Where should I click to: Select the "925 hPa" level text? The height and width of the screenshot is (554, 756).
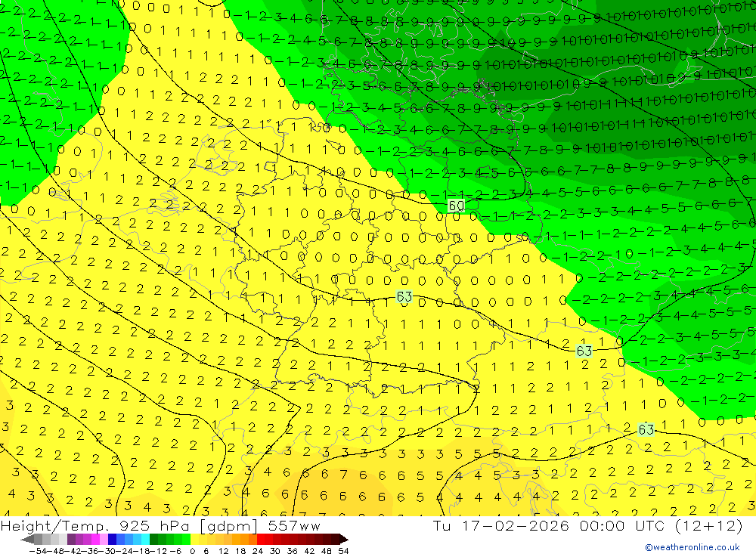(153, 525)
